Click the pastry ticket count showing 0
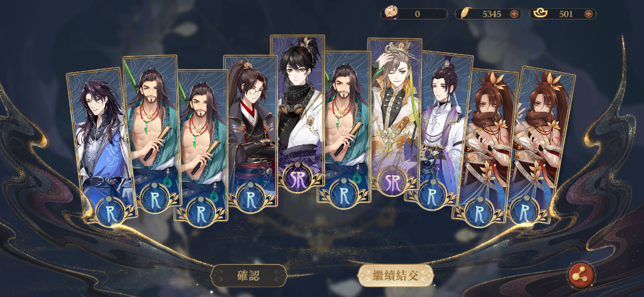Screen dimensions: 644x297 (x=418, y=14)
